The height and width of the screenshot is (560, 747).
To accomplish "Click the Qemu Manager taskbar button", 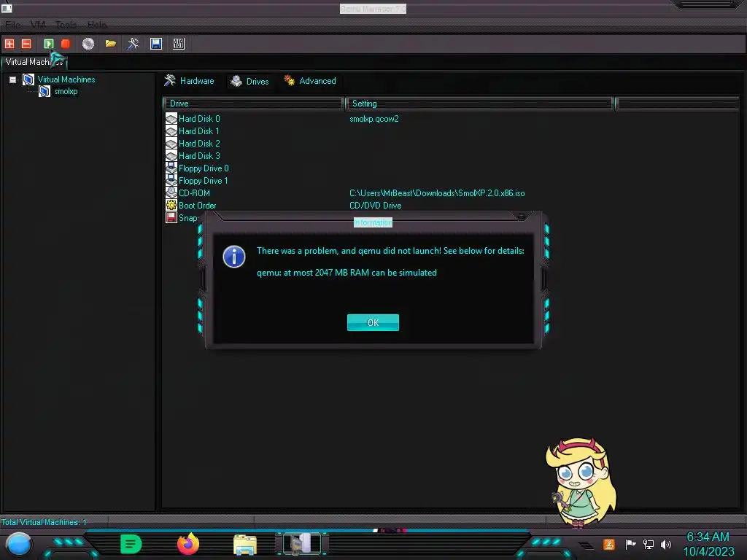I will click(302, 544).
